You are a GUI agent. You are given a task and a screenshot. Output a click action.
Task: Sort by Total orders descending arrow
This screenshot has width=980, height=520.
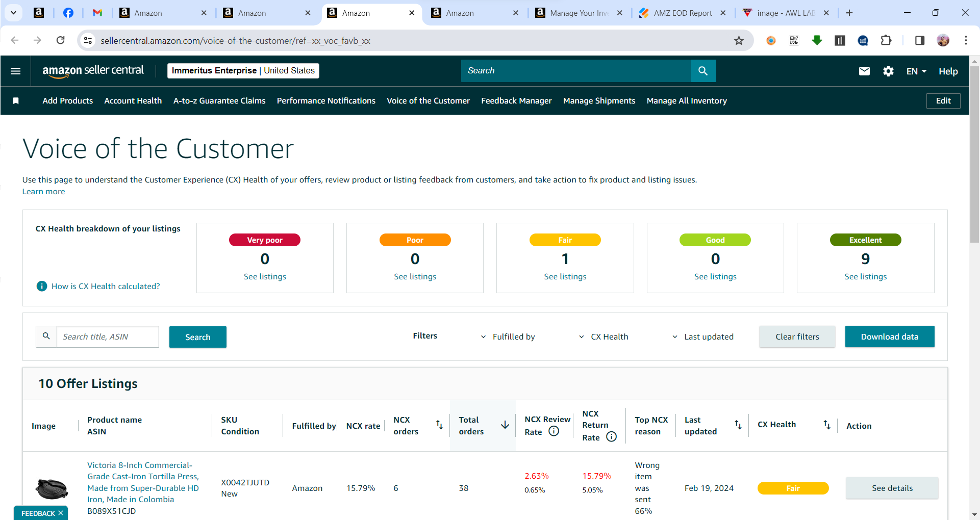[505, 425]
